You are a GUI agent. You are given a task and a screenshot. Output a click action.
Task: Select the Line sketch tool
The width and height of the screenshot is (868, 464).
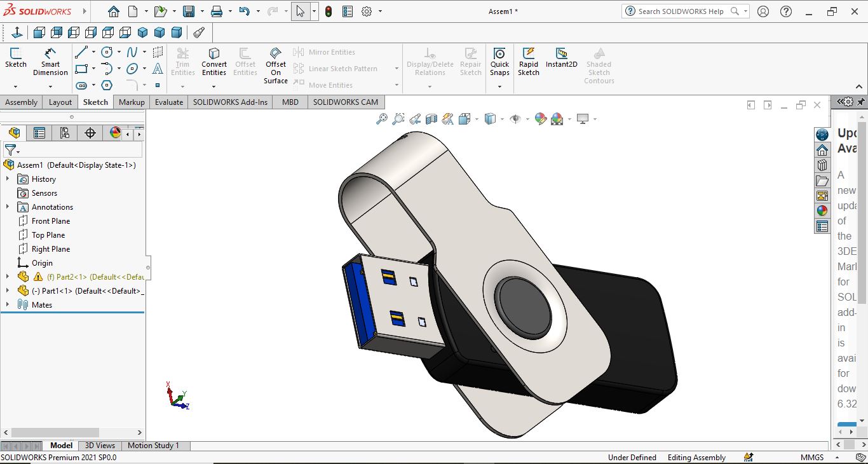click(81, 52)
